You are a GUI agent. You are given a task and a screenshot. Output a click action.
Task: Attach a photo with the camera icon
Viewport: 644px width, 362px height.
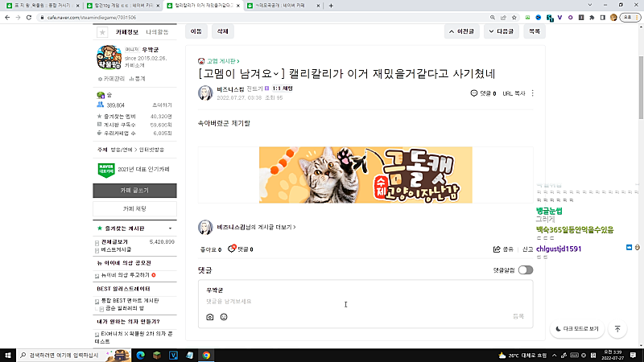coord(210,317)
